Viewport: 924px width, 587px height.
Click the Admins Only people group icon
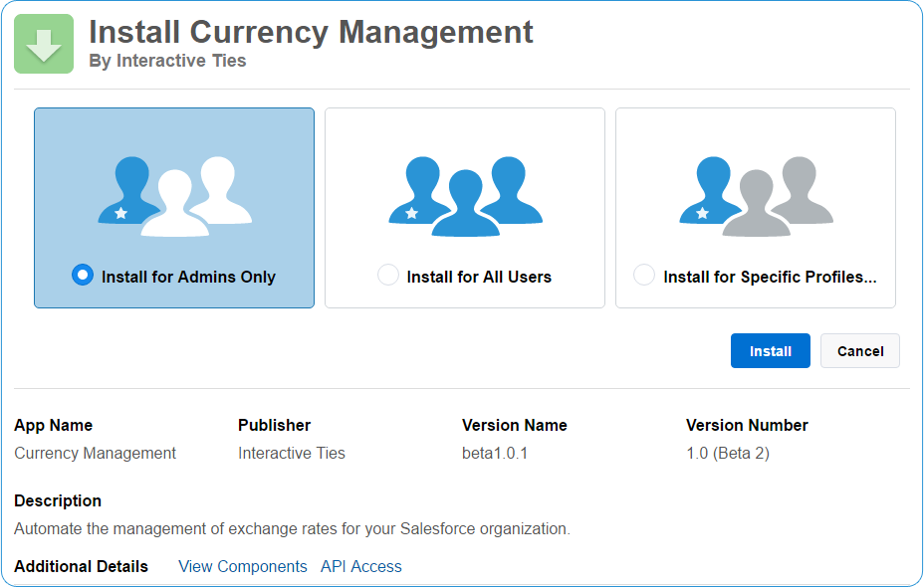point(175,197)
